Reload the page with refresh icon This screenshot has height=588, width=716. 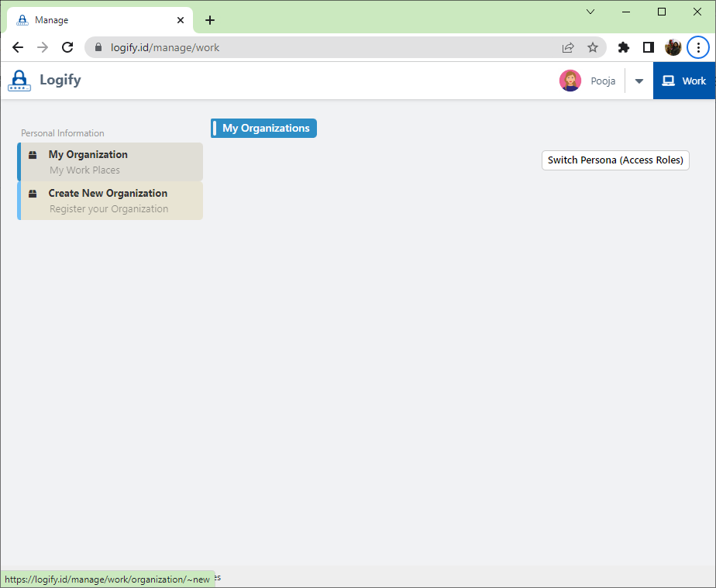[67, 47]
